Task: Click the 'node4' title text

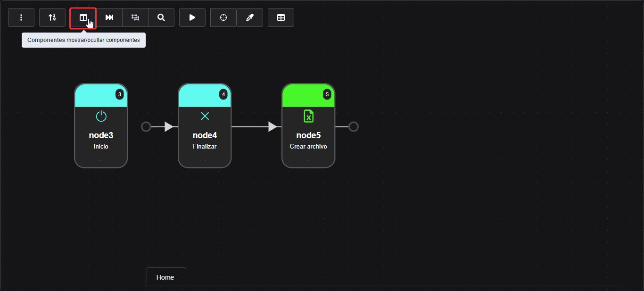Action: pos(205,135)
